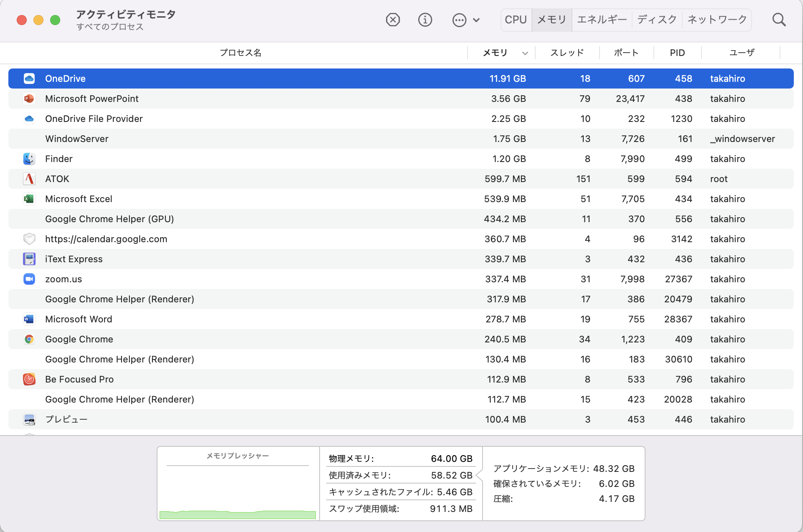Screen dimensions: 803x532
Task: Click the zoom.us app icon
Action: point(29,279)
